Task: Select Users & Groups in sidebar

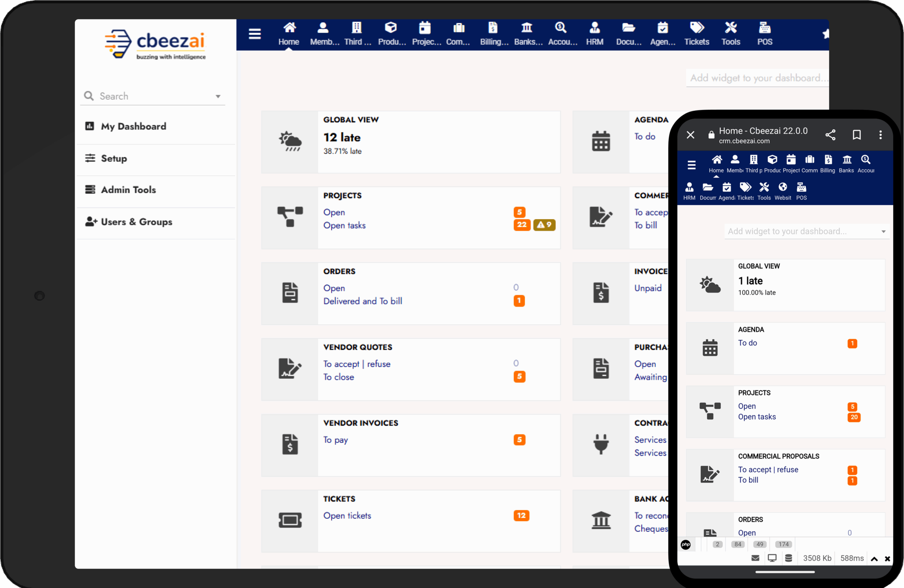Action: (136, 222)
